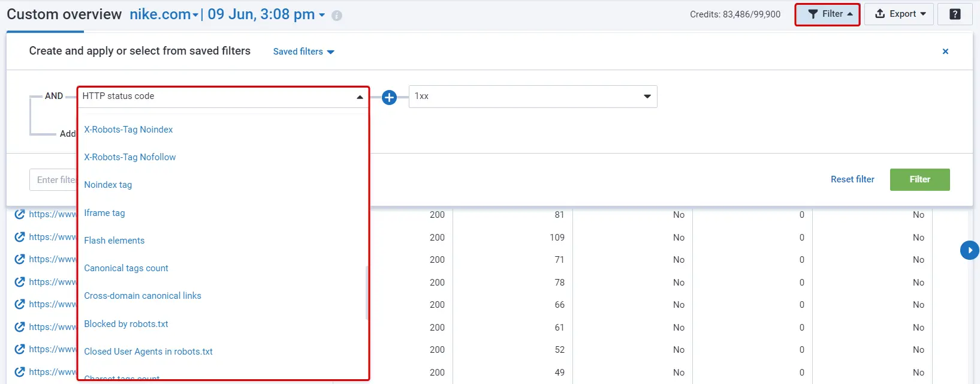The image size is (980, 384).
Task: Click the Custom overview title text
Action: (64, 14)
